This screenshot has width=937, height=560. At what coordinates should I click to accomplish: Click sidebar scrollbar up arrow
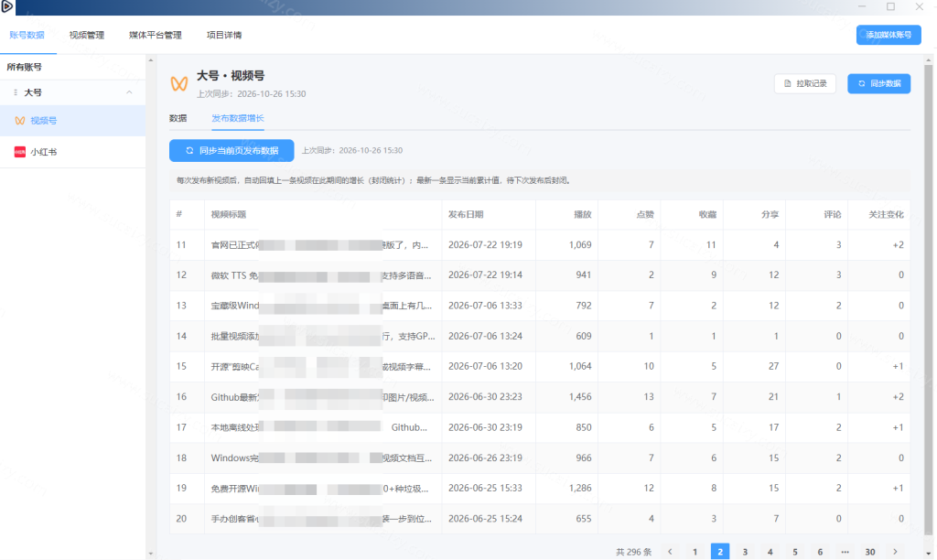(x=151, y=60)
